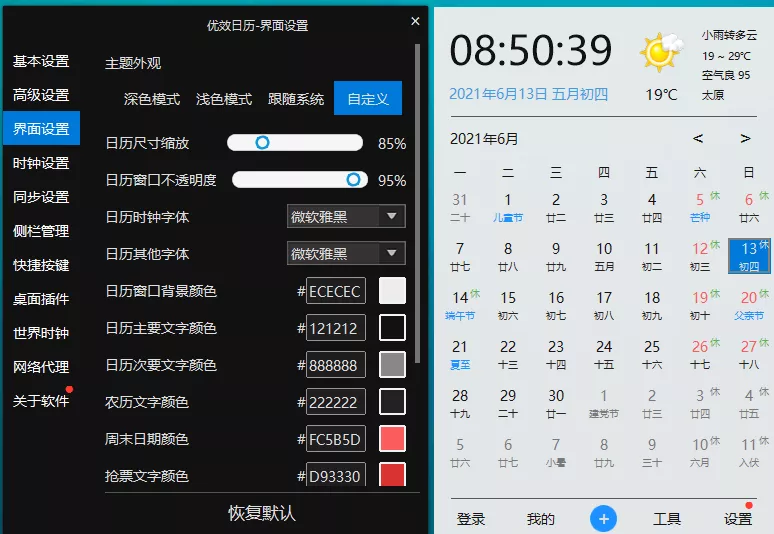Viewport: 774px width, 534px height.
Task: Select 深色模式 theme option
Action: click(152, 99)
